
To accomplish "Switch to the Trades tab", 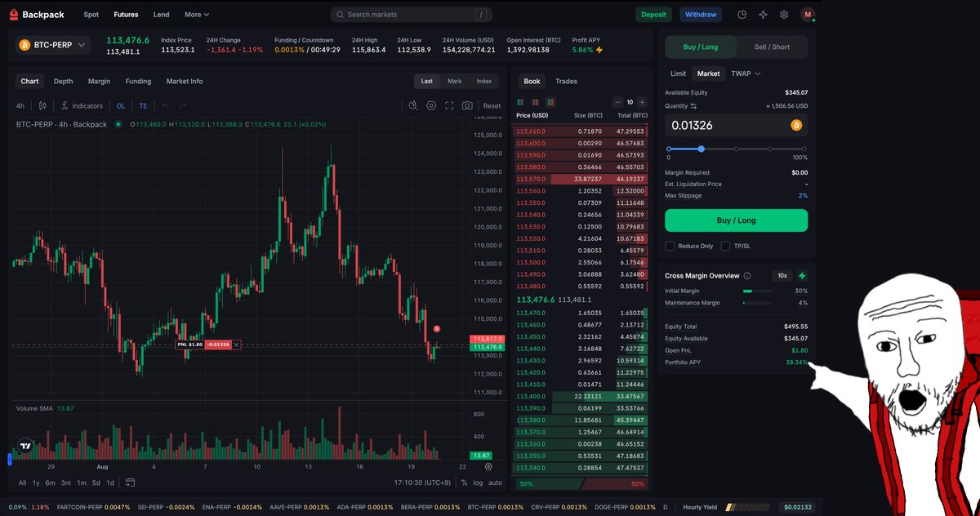I will coord(566,81).
